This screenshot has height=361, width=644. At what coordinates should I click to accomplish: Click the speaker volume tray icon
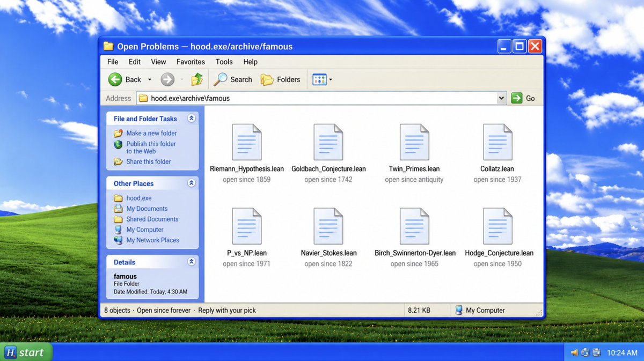coord(574,352)
